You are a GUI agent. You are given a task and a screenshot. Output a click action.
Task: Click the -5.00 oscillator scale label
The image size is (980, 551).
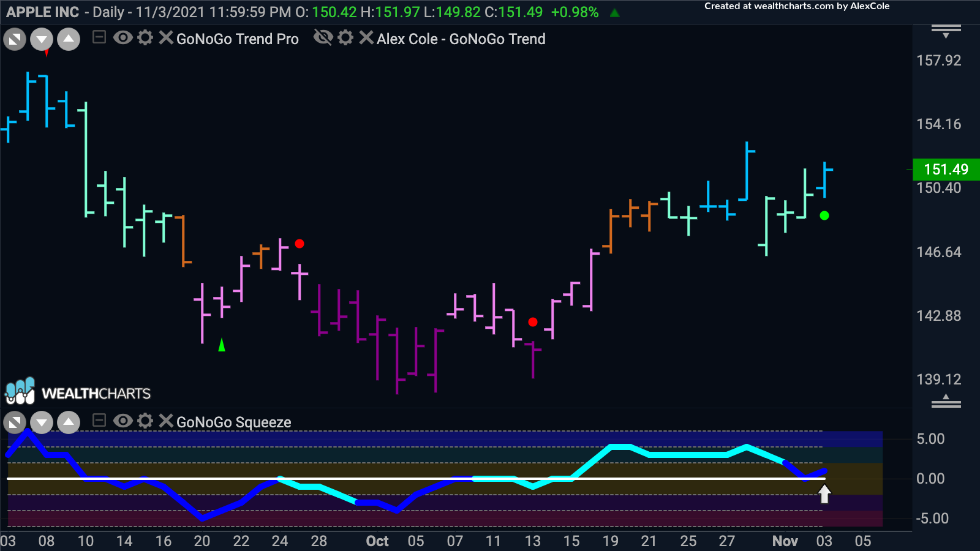(x=932, y=519)
